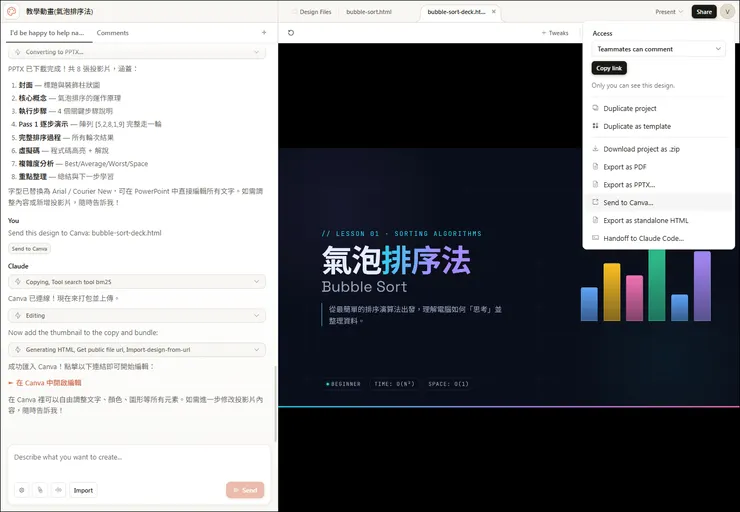
Task: Click list item 複雜度分析 Best/Average/Worst/Space
Action: (x=83, y=164)
